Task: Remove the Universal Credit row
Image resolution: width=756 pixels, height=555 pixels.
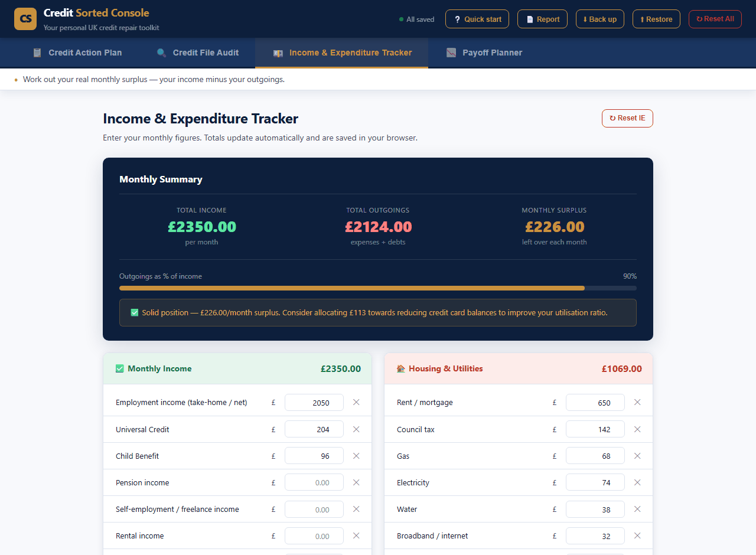Action: (x=356, y=429)
